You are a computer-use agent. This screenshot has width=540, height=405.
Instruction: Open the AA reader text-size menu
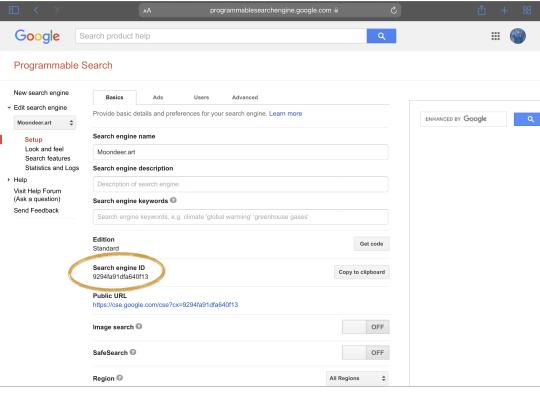pos(147,10)
